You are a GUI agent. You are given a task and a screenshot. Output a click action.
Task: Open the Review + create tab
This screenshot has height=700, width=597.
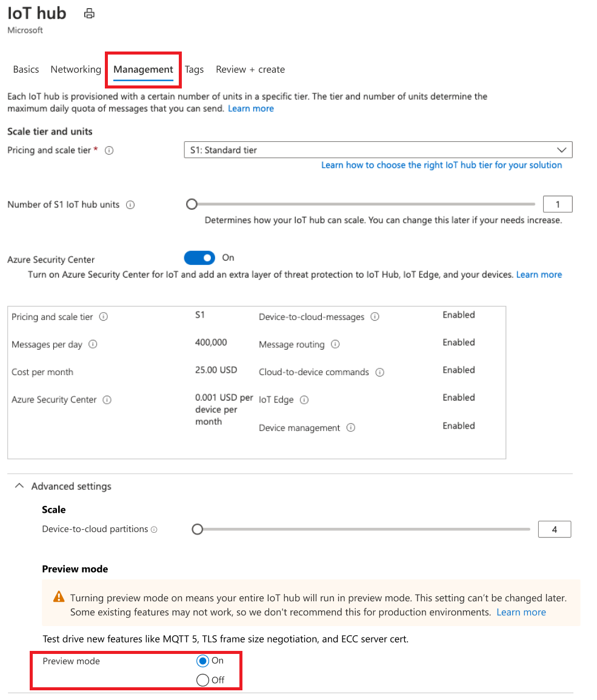point(250,70)
